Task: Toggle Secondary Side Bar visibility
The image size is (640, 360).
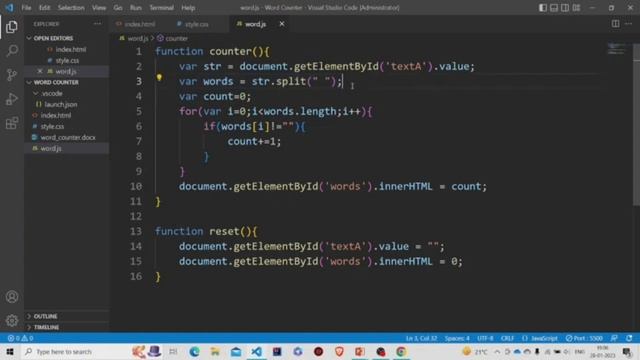Action: pyautogui.click(x=565, y=8)
